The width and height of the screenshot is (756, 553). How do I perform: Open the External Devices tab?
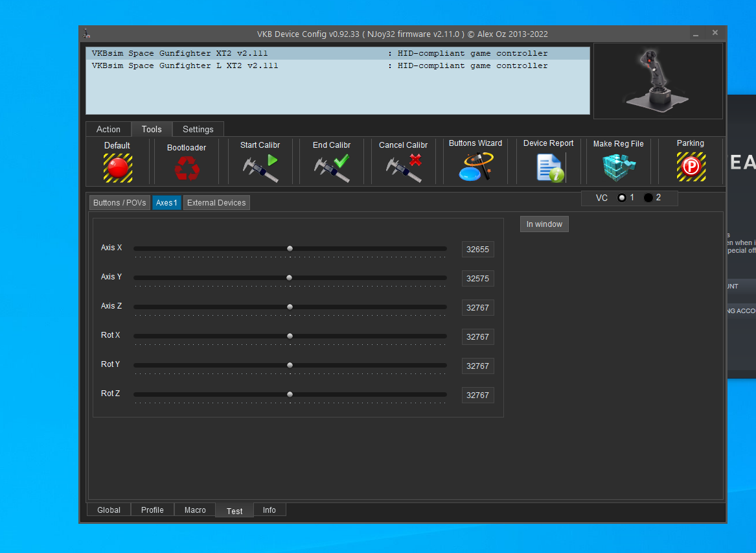click(216, 203)
